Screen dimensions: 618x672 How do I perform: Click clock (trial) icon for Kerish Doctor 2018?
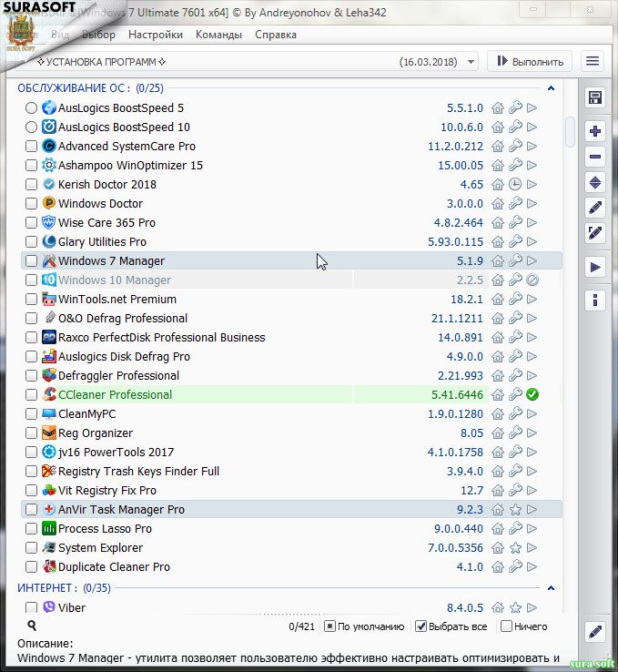[x=515, y=184]
